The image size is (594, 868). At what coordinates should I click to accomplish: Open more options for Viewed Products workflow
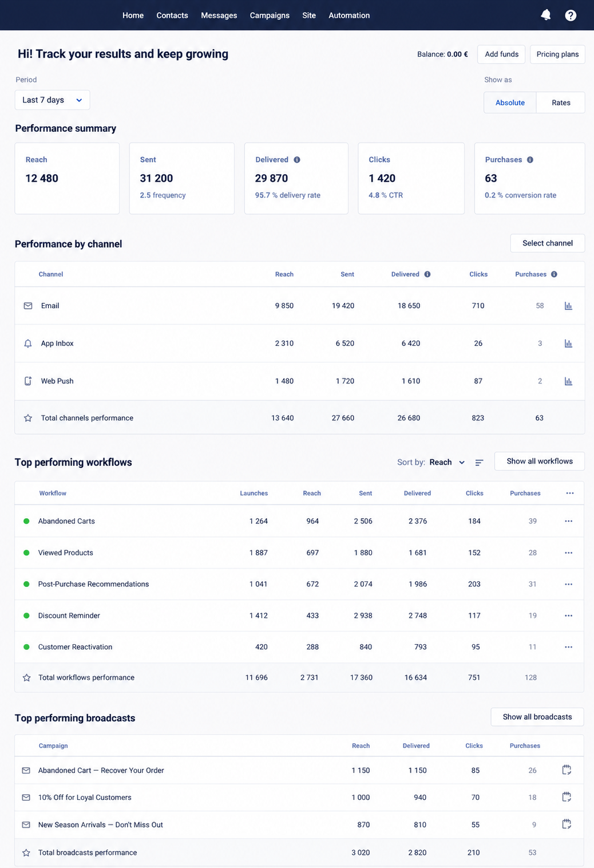(x=568, y=553)
